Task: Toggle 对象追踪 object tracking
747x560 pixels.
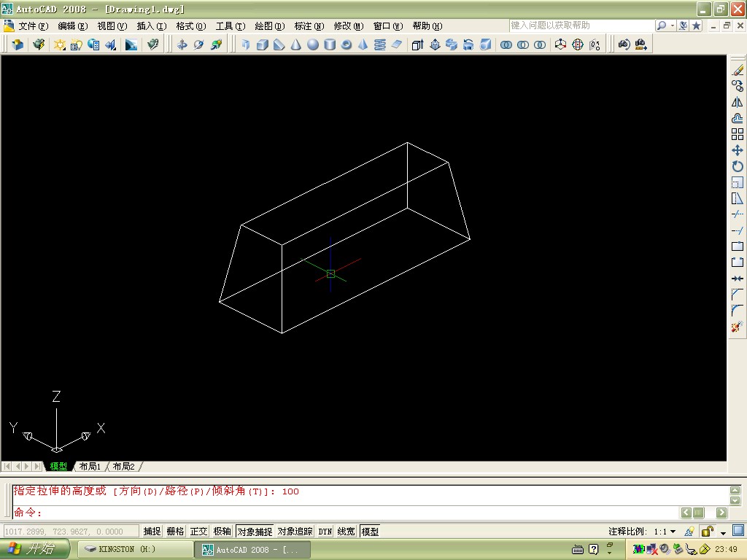Action: pos(295,531)
